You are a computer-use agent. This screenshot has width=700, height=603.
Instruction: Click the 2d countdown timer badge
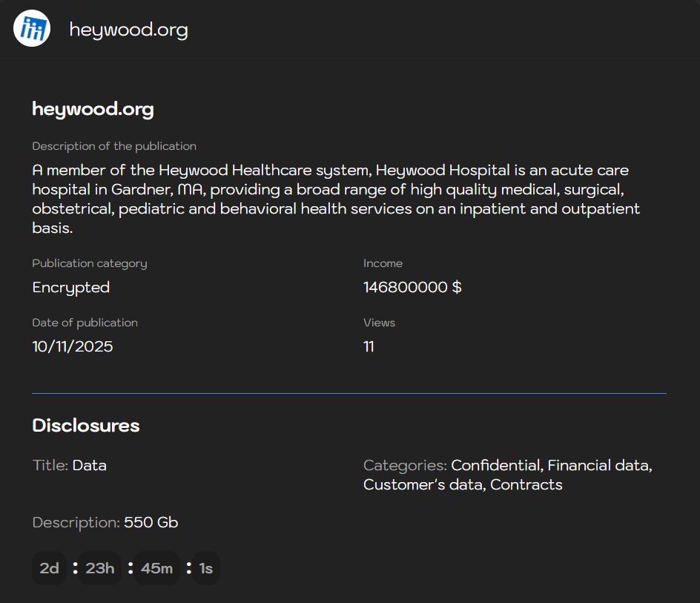coord(49,568)
